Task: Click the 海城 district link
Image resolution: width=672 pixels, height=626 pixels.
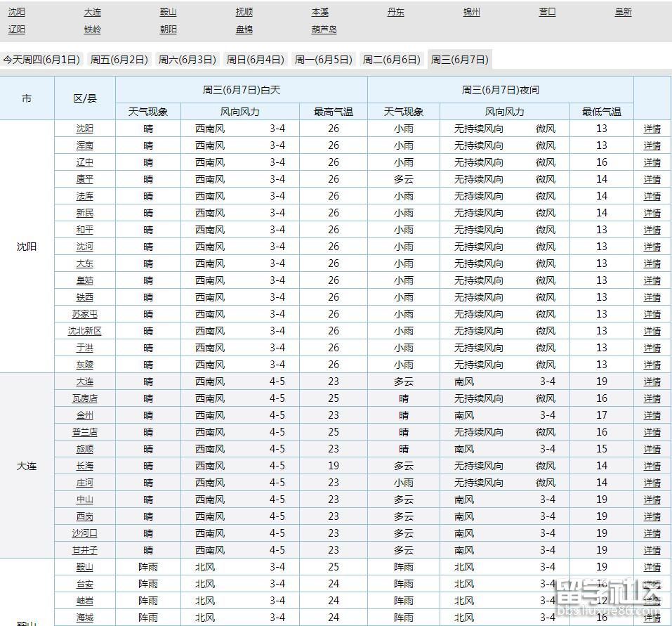Action: (x=84, y=618)
